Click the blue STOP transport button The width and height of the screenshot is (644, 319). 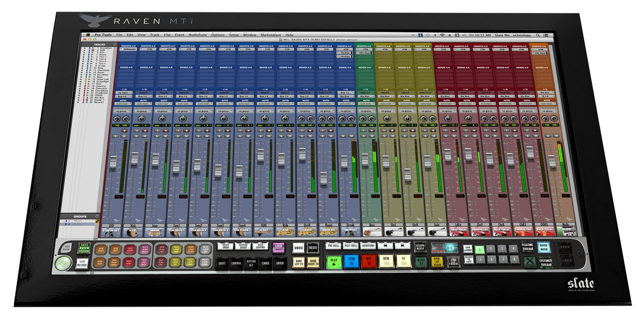tap(352, 262)
